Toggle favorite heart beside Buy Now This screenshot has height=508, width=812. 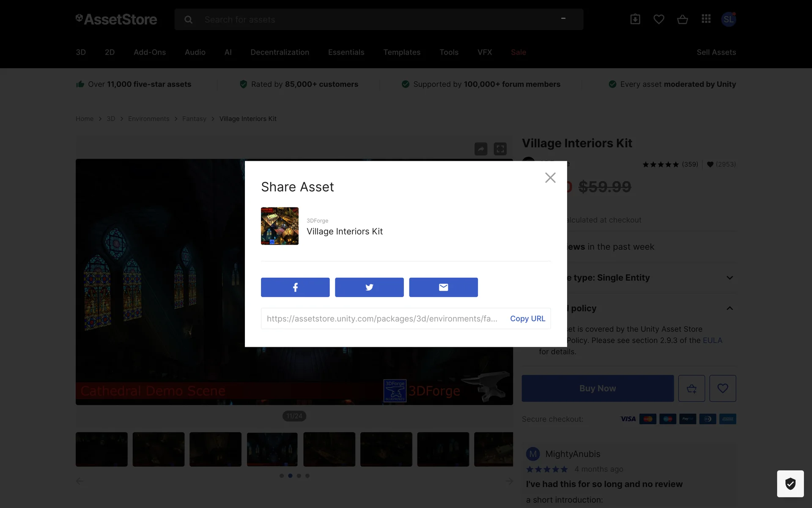click(722, 388)
